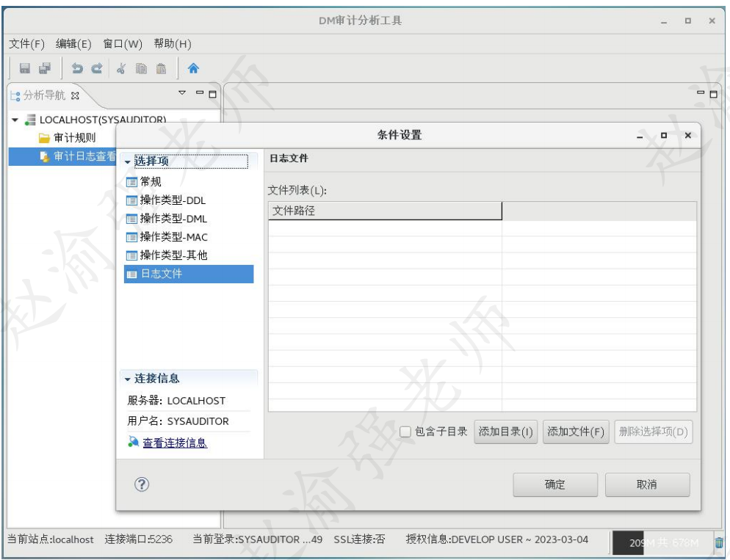The width and height of the screenshot is (730, 560).
Task: Click the 删除选择项(D) button
Action: [x=653, y=432]
